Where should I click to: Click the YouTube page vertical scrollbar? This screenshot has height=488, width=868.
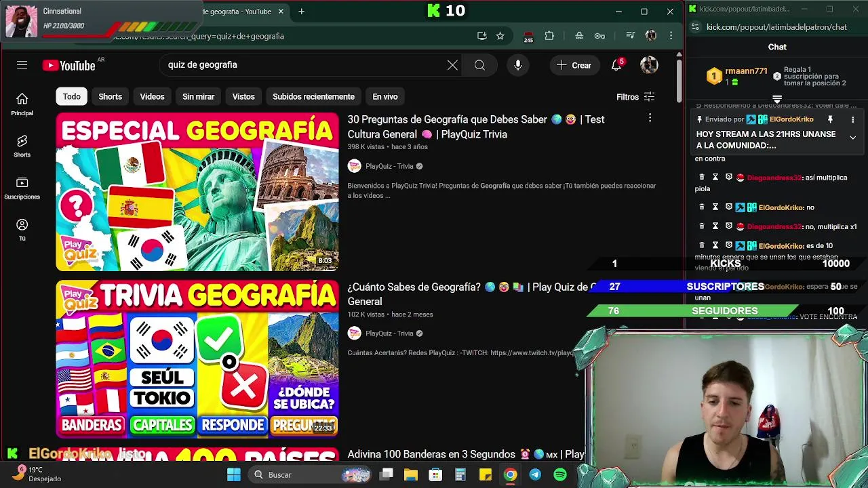coord(679,80)
